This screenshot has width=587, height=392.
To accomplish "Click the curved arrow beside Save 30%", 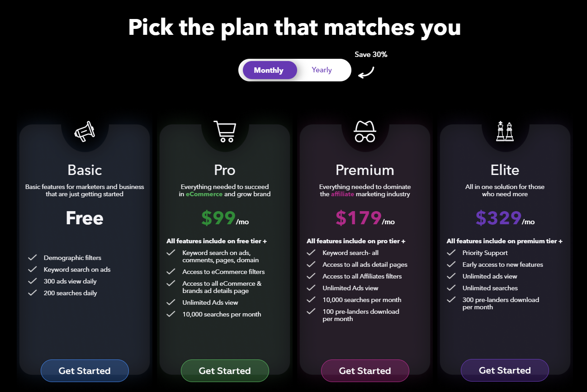I will click(366, 72).
